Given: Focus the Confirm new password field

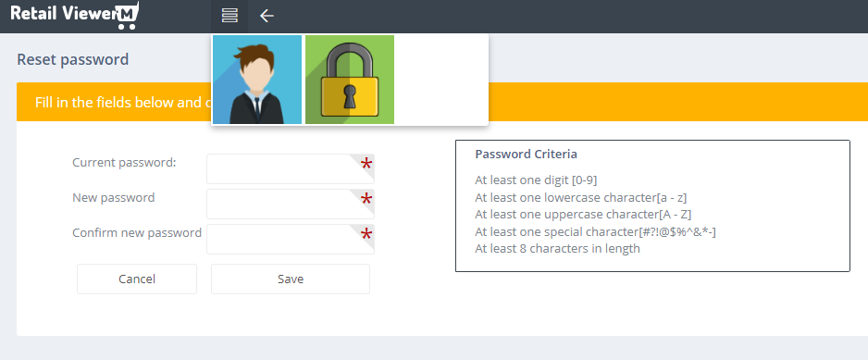Looking at the screenshot, I should pyautogui.click(x=291, y=240).
